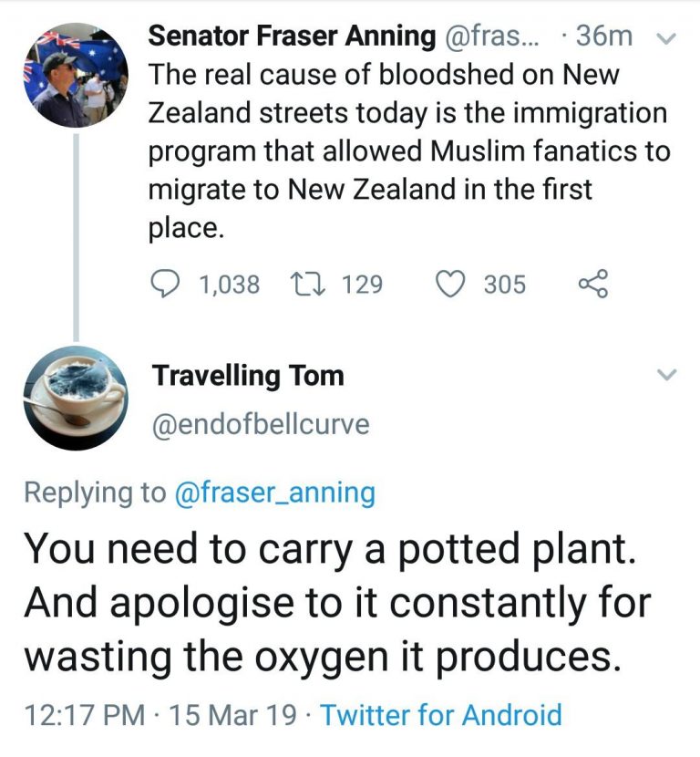Like the tweet with heart icon

click(450, 285)
